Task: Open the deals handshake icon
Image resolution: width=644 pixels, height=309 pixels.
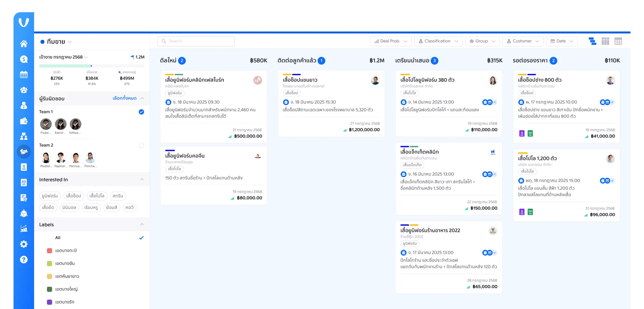Action: point(24,152)
